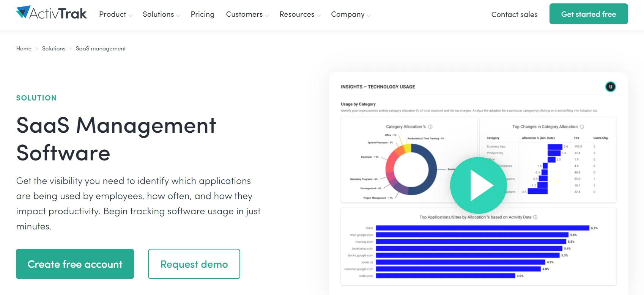644x295 pixels.
Task: Click the basecamp.com label in chart
Action: point(362,248)
